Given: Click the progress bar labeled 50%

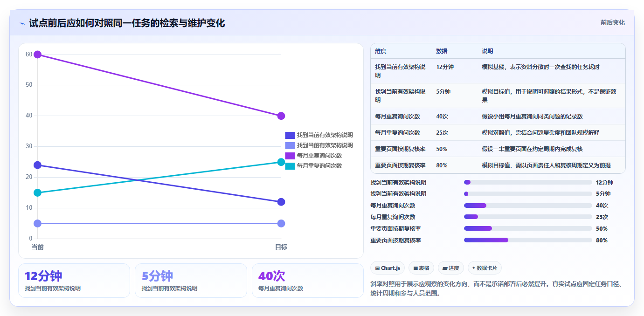Looking at the screenshot, I should 528,228.
